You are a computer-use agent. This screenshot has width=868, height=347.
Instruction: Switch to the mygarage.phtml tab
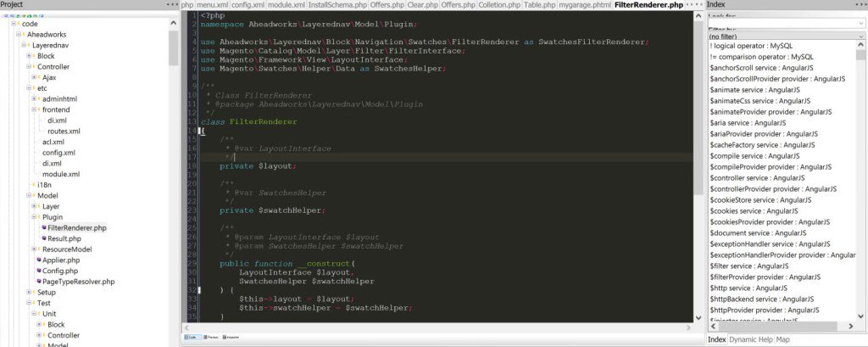point(585,5)
